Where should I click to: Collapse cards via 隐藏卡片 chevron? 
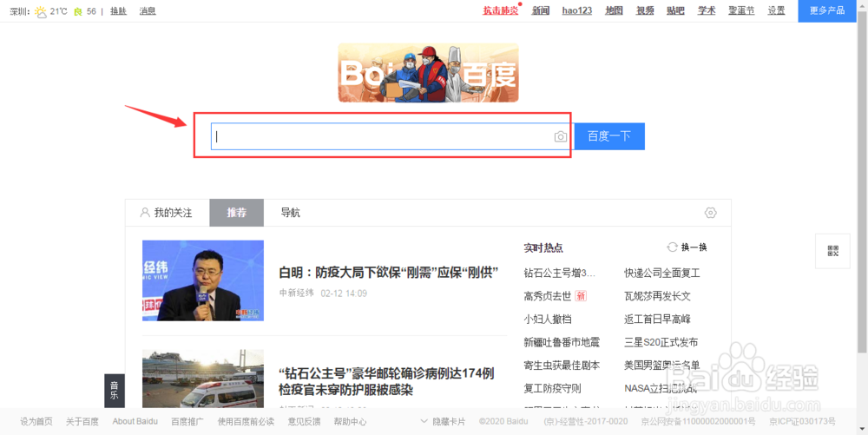point(424,421)
